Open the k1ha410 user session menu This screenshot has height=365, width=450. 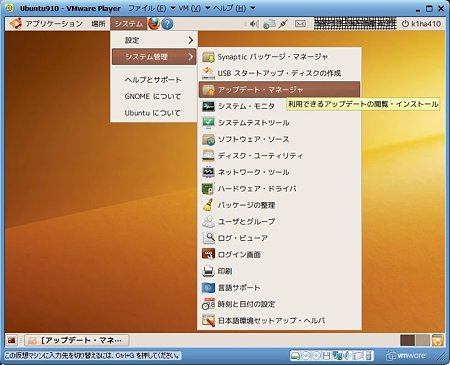click(421, 24)
